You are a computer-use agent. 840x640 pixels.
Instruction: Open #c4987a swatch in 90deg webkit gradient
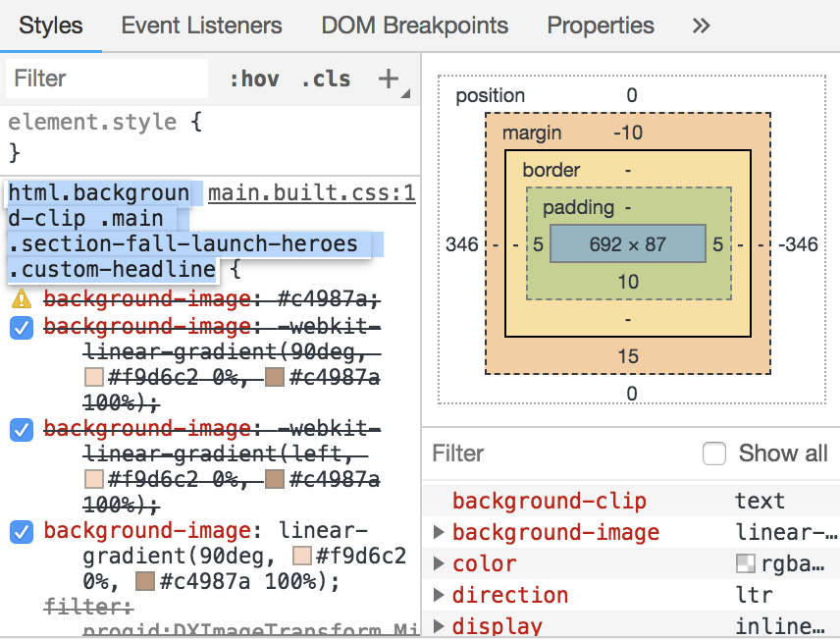coord(275,377)
